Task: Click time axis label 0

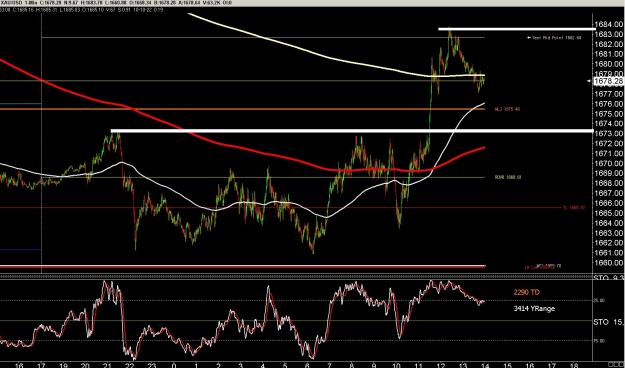Action: (174, 365)
